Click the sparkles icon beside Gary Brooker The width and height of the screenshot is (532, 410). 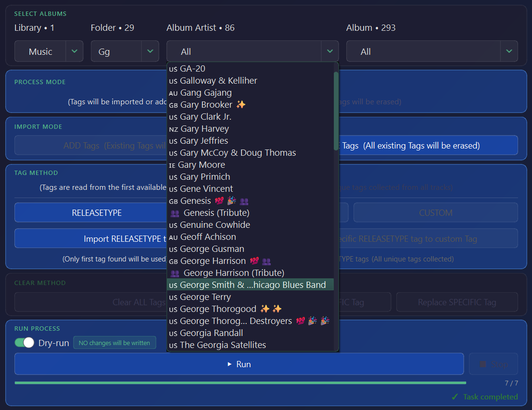[241, 104]
